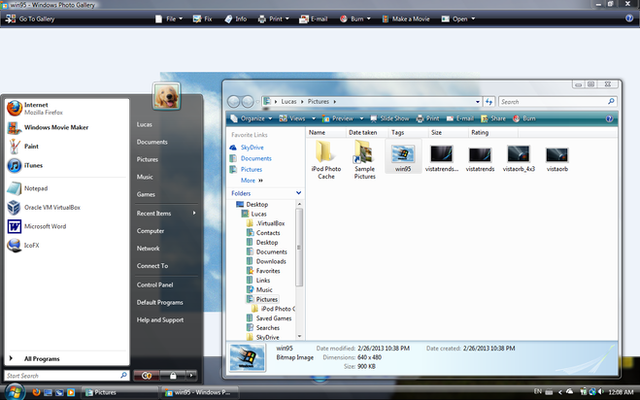This screenshot has width=640, height=400.
Task: Click the Start menu lock button
Action: (x=173, y=376)
